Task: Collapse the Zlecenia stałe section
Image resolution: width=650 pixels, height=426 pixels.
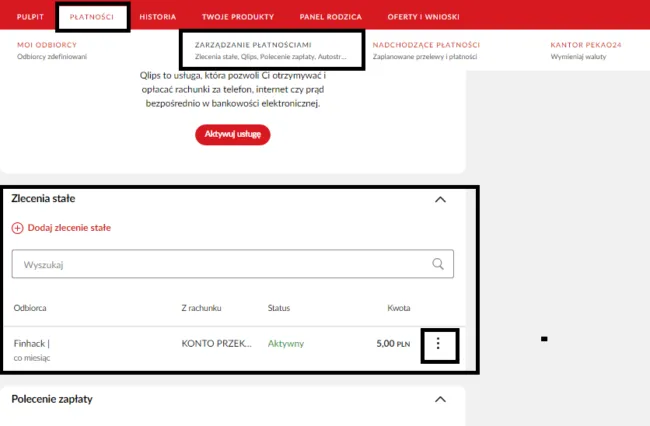Action: [439, 199]
